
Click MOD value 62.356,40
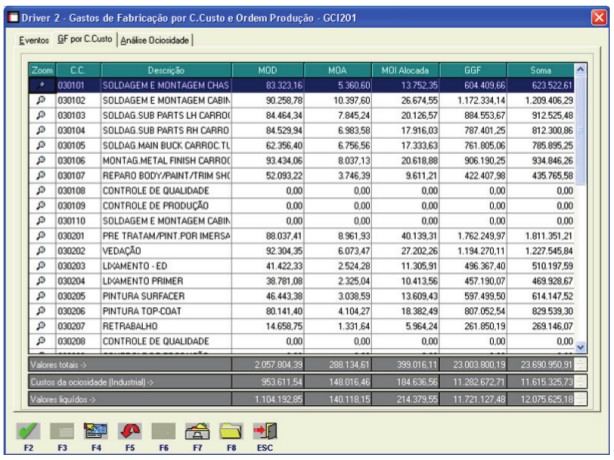pos(284,146)
